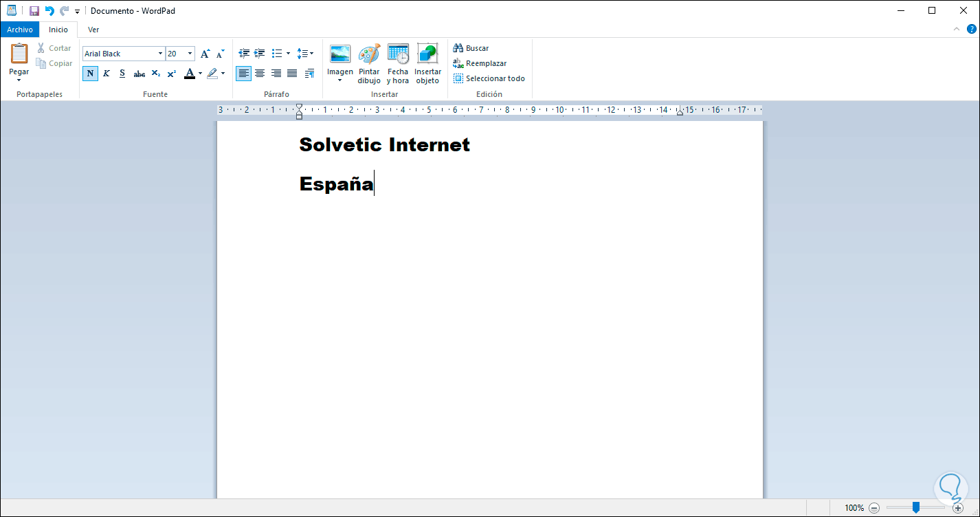
Task: Open WordPad help with the question mark icon
Action: pos(971,29)
